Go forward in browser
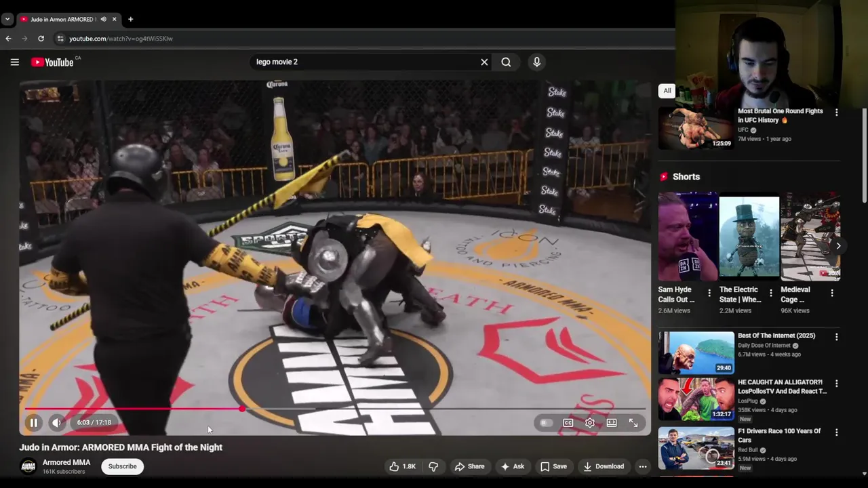The width and height of the screenshot is (868, 488). [24, 39]
